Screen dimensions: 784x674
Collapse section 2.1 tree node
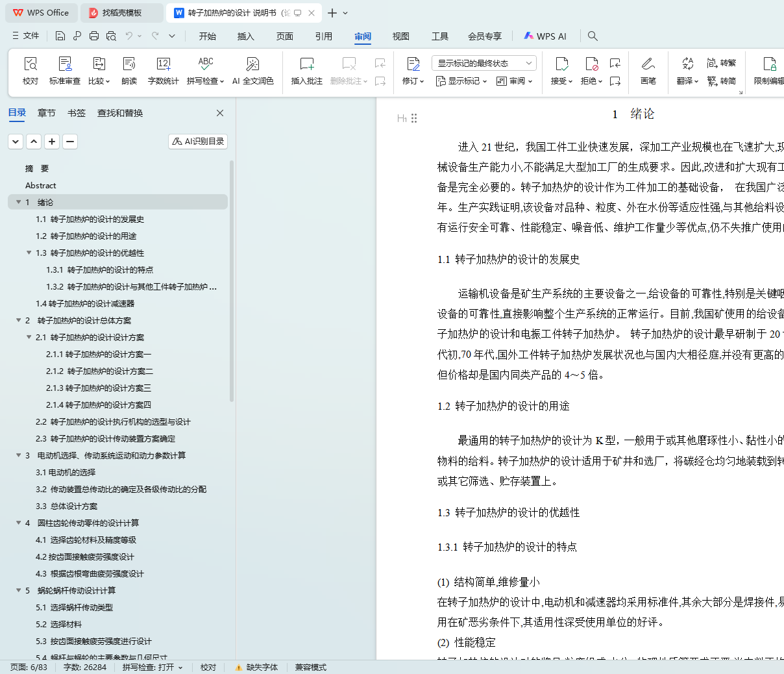[x=29, y=337]
